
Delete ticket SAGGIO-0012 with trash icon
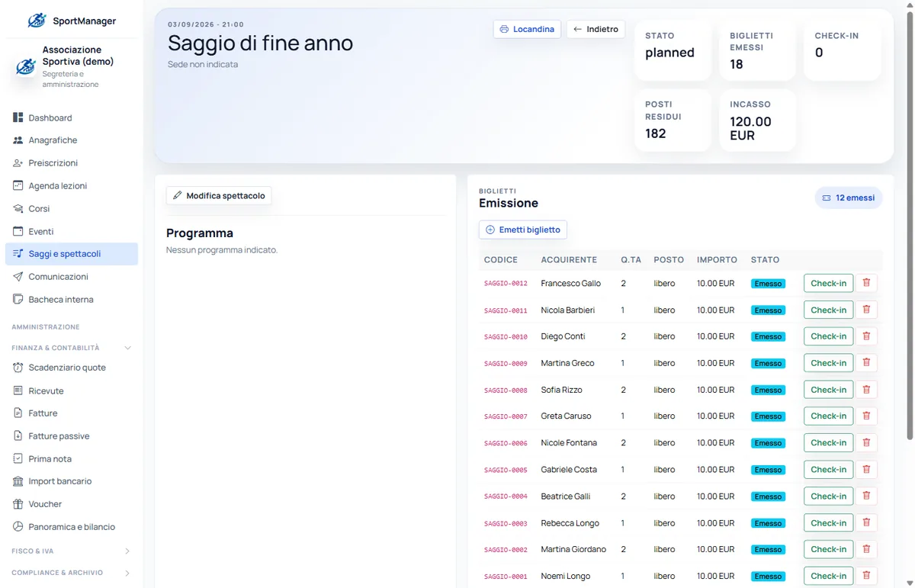click(x=866, y=283)
